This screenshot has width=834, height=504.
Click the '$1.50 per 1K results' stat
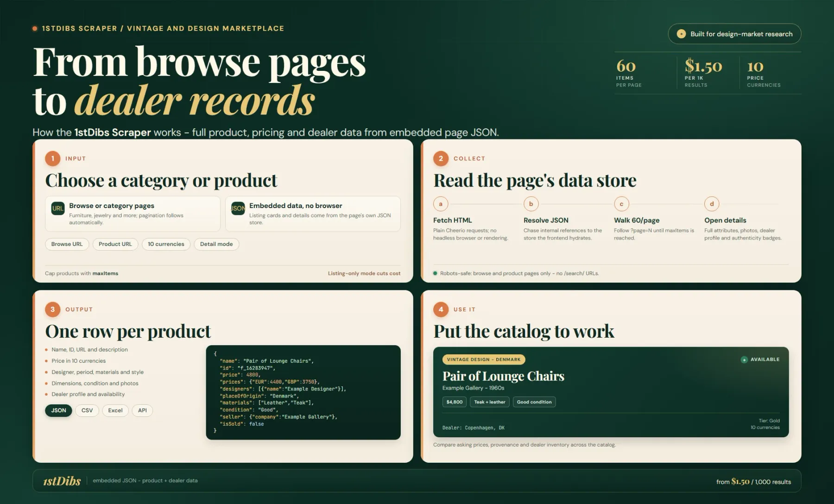pos(703,73)
